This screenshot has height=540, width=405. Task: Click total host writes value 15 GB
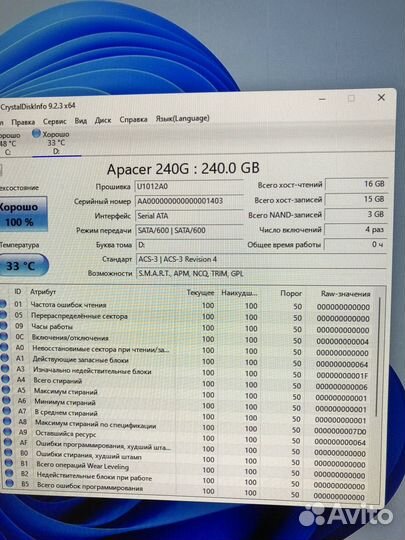(356, 199)
